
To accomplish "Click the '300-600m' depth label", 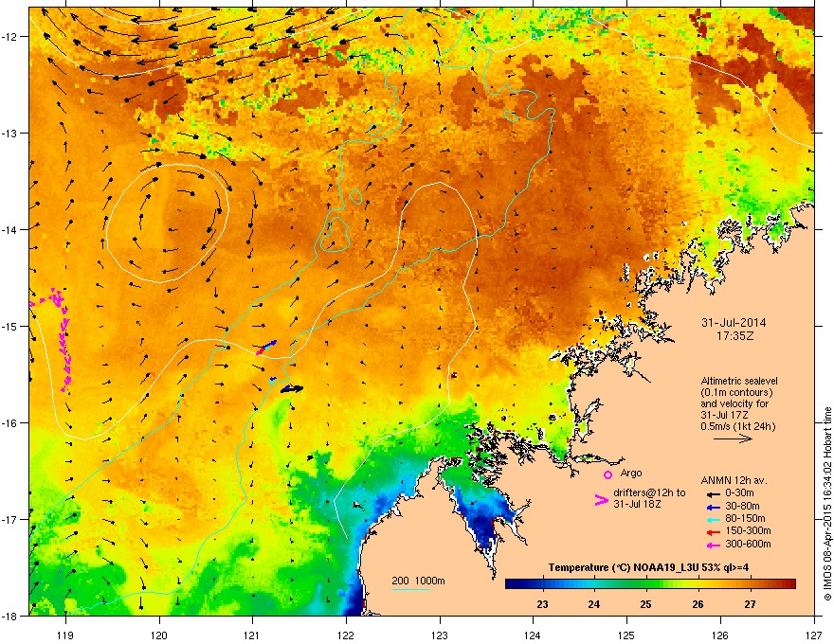I will pyautogui.click(x=748, y=545).
